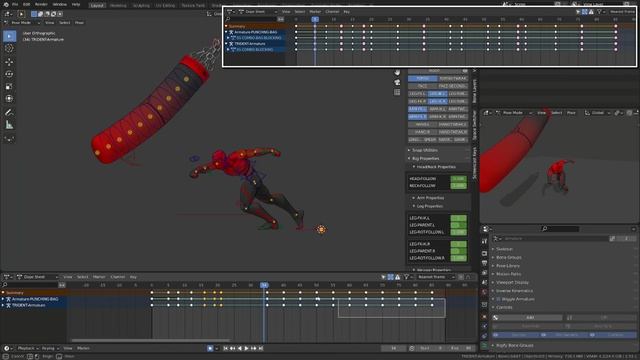
Task: Expand the TRIDENT Armature channel in the lower dope sheet
Action: click(x=3, y=305)
